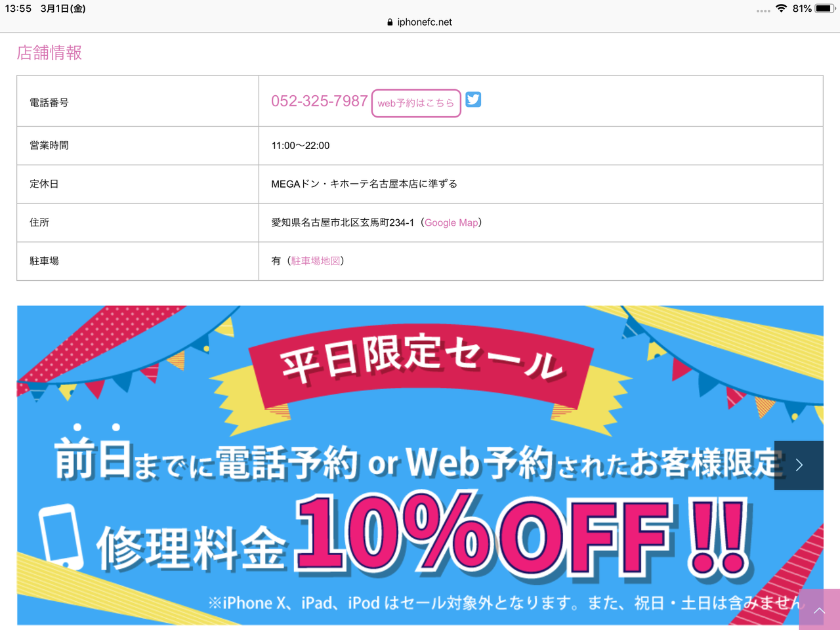Tap the next slide arrow on banner

[x=799, y=465]
